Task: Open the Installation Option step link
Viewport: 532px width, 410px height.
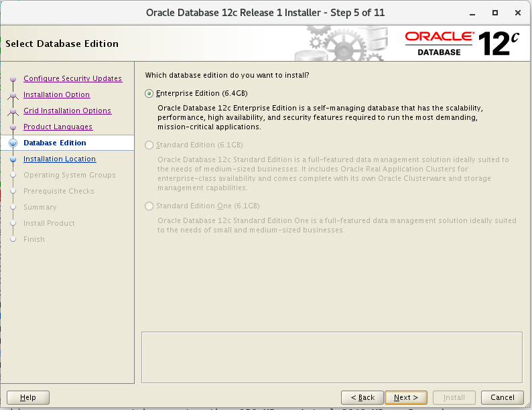Action: tap(56, 94)
